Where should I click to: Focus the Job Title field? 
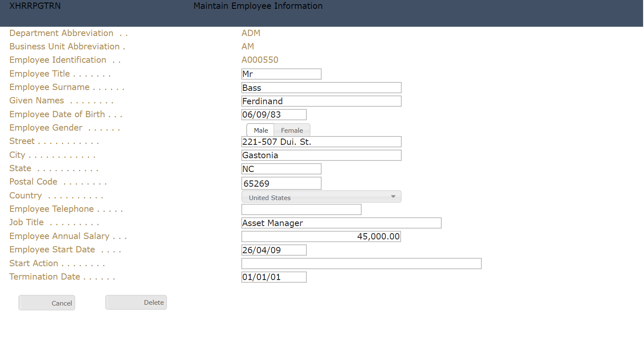[341, 223]
